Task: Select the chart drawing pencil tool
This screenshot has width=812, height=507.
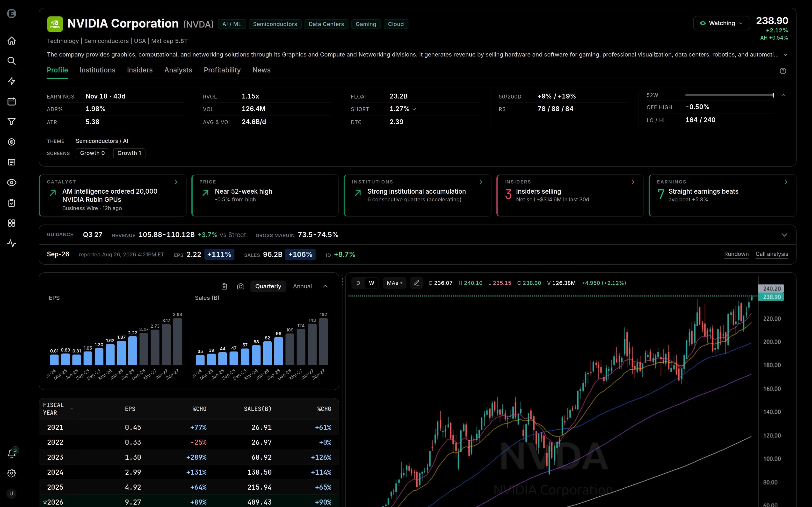Action: pyautogui.click(x=416, y=283)
